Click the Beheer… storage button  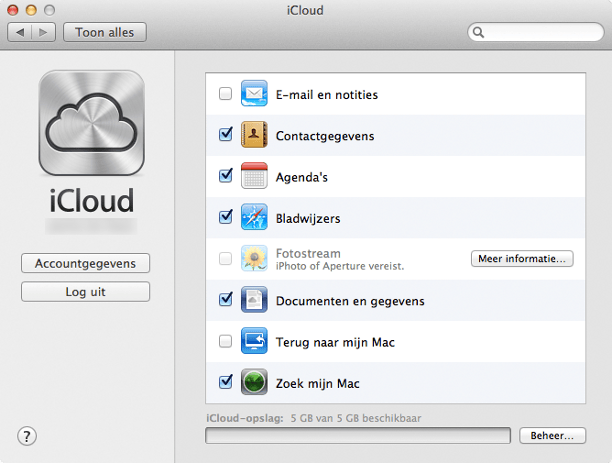click(x=552, y=435)
